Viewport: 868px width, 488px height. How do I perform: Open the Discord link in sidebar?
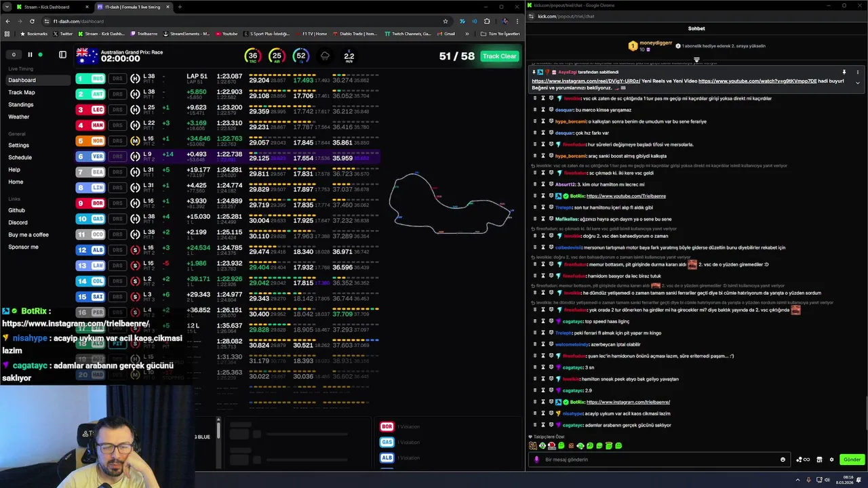[18, 222]
